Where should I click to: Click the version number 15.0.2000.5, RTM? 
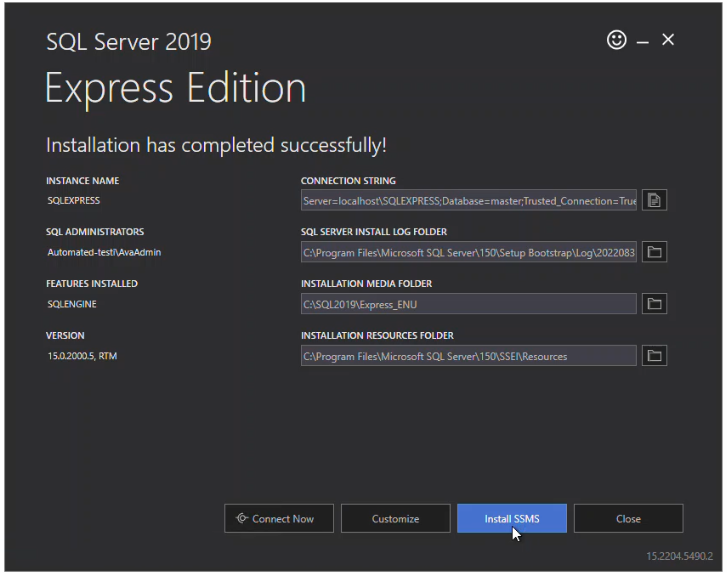coord(82,356)
